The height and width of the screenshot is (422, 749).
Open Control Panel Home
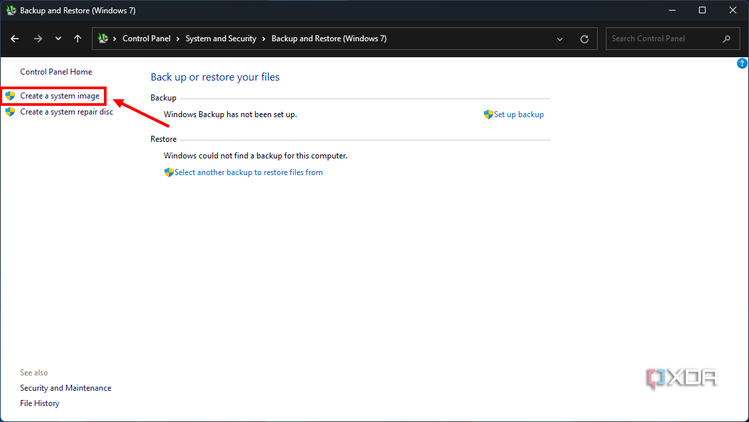[x=56, y=72]
